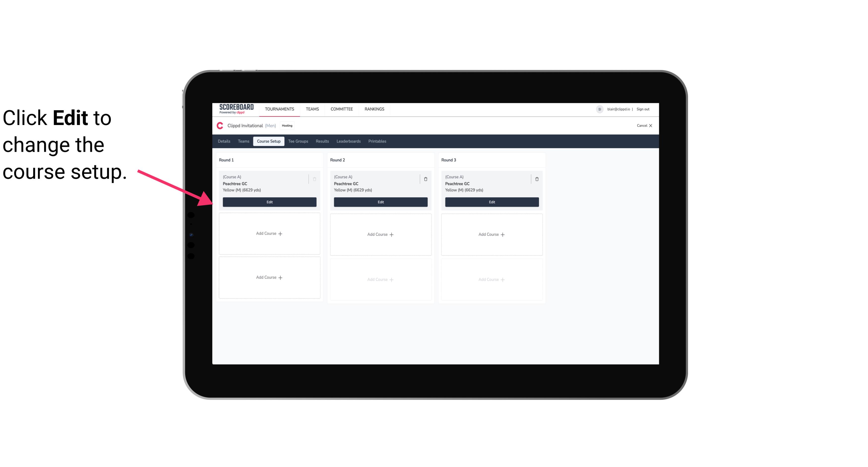Click the delete icon for Round 2 course
The width and height of the screenshot is (868, 467).
(425, 178)
